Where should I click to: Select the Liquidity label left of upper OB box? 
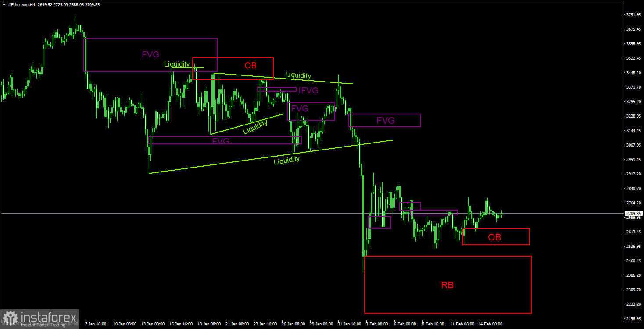click(x=177, y=64)
